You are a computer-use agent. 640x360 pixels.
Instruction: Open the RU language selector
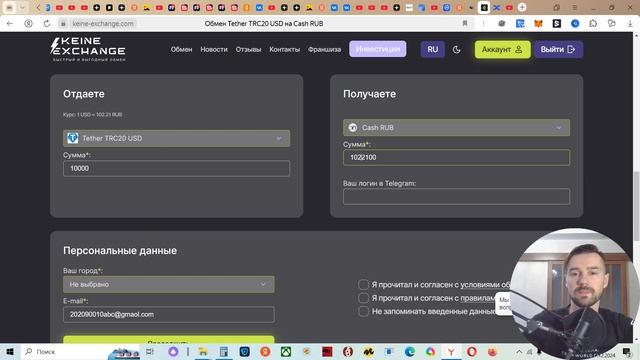pyautogui.click(x=433, y=49)
